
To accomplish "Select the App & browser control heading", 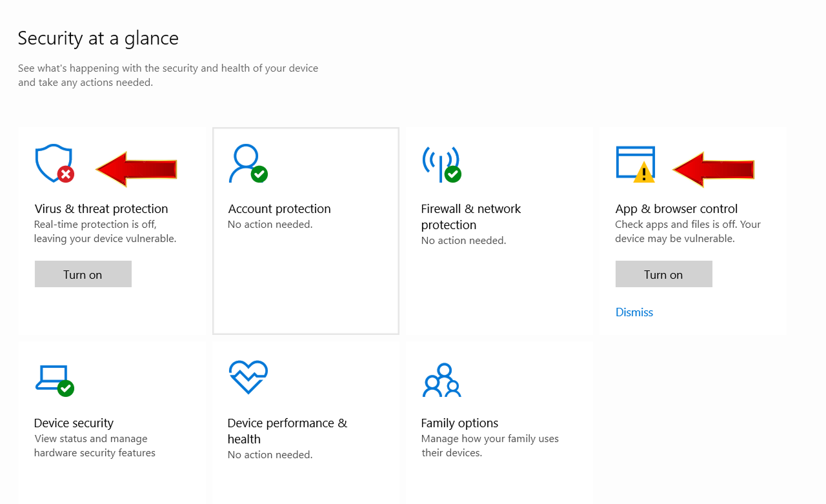I will coord(676,209).
